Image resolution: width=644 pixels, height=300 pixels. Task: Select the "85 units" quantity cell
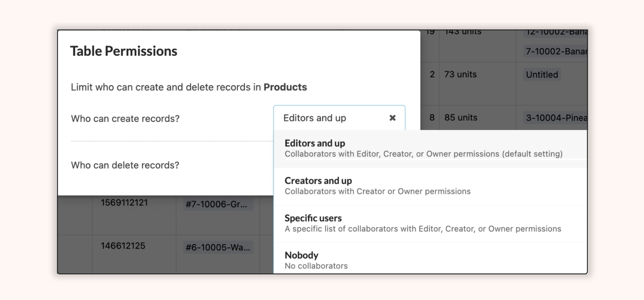click(461, 117)
